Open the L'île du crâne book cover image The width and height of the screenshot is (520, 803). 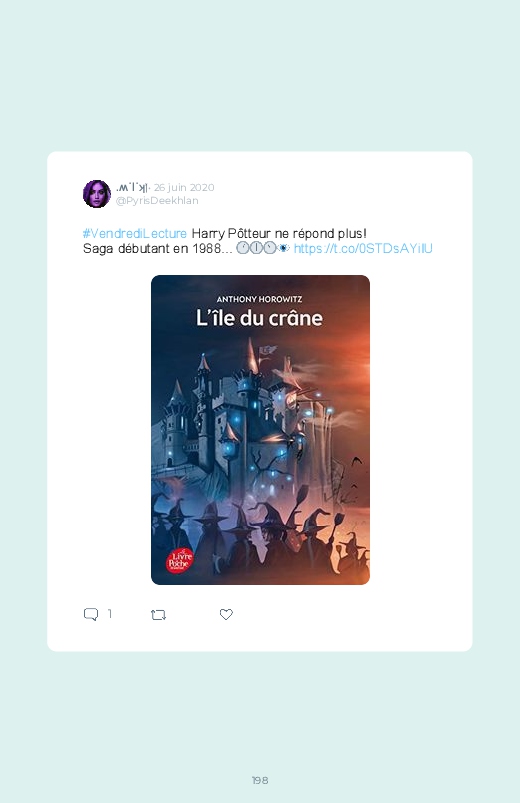[260, 430]
